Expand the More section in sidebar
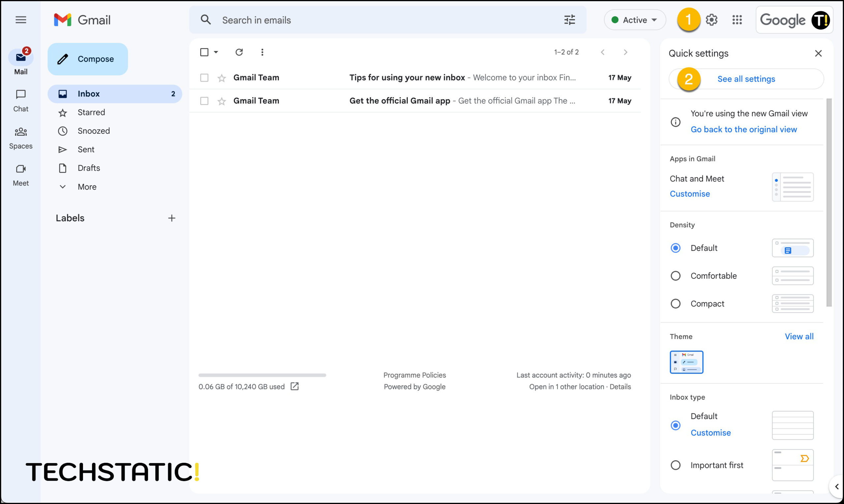 [x=63, y=186]
